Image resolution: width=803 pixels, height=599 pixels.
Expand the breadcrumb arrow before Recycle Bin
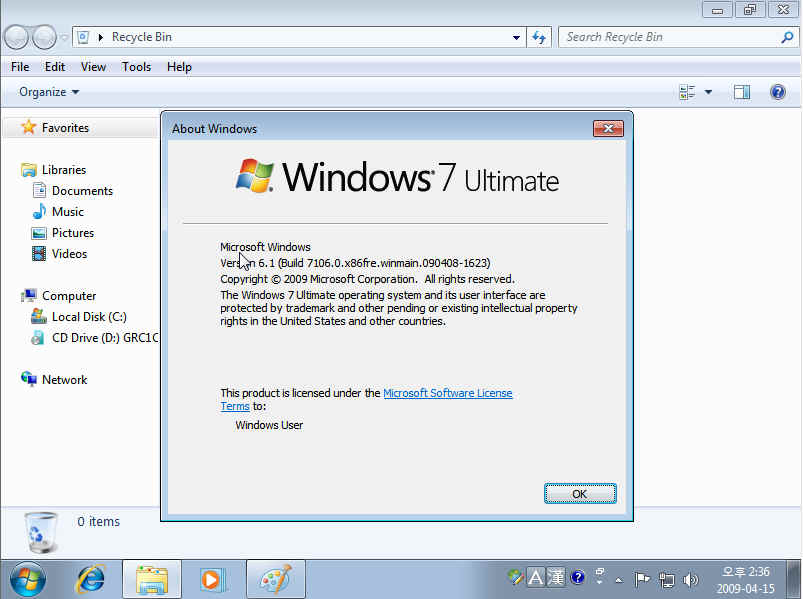point(100,37)
